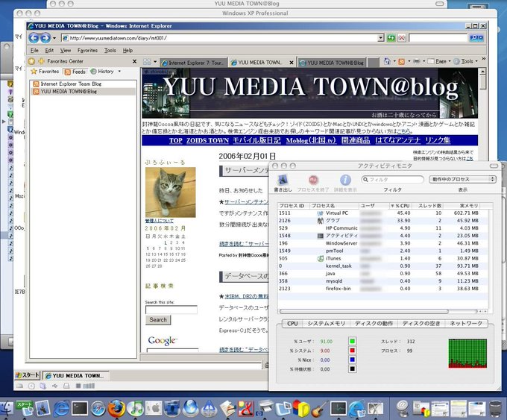
Task: Open the Home button dropdown arrow
Action: tap(394, 61)
